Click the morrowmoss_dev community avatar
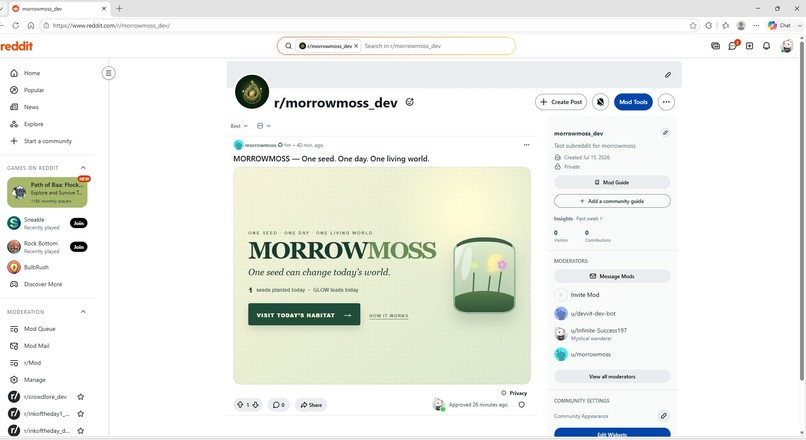This screenshot has width=806, height=440. (x=252, y=92)
